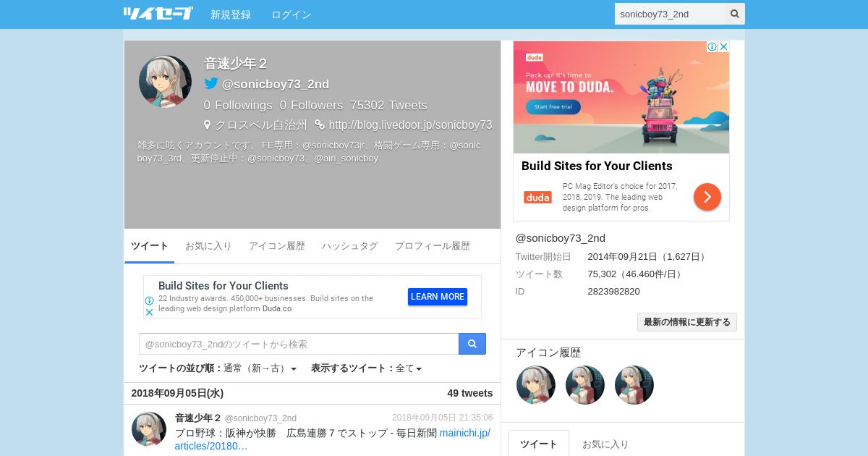This screenshot has height=456, width=868.
Task: Click the tweet author's small avatar
Action: coord(149,429)
